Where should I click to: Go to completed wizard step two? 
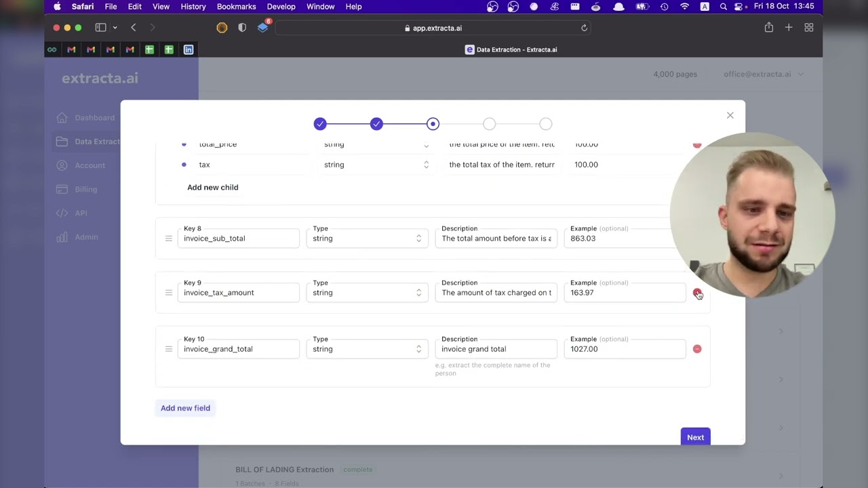(376, 124)
